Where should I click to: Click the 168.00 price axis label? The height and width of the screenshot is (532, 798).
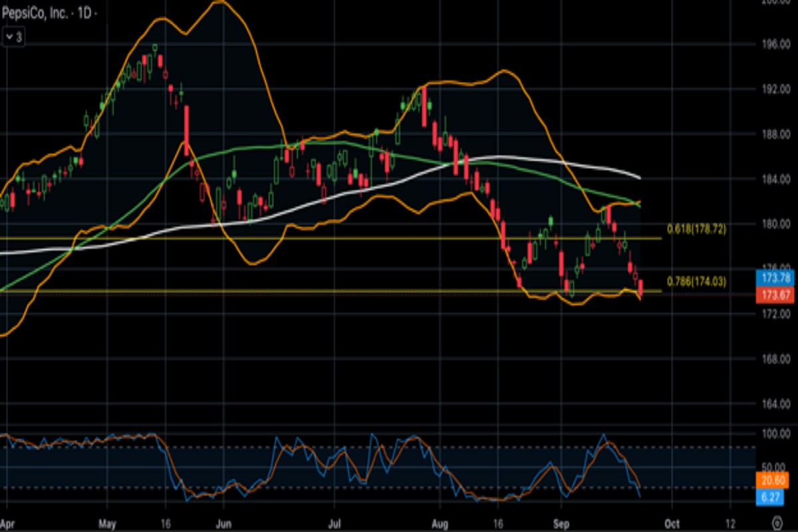tap(775, 358)
